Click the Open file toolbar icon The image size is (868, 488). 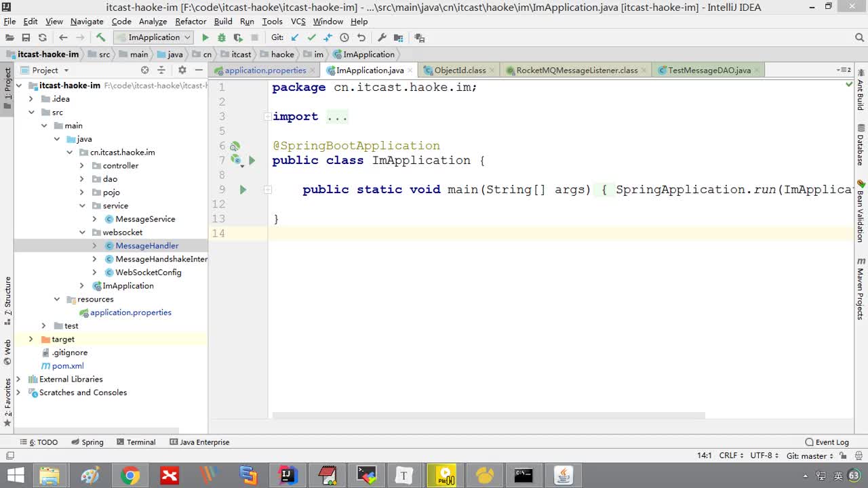[x=9, y=38]
